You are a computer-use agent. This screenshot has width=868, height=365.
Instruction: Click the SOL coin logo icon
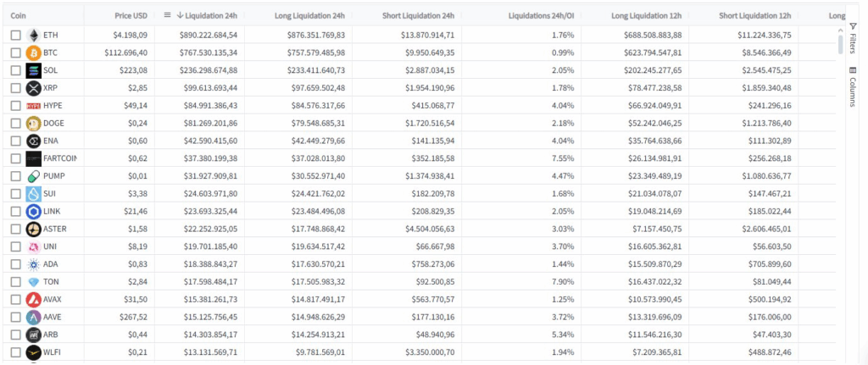(x=34, y=70)
